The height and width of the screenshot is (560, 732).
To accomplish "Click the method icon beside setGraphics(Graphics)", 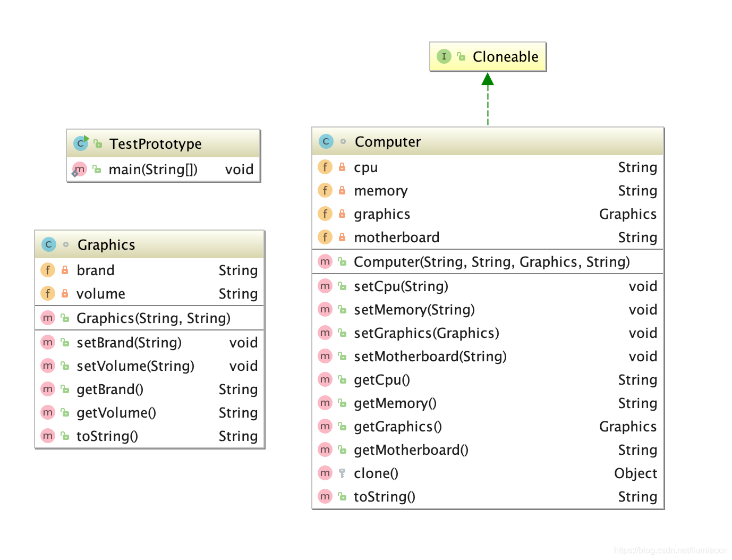I will click(325, 333).
